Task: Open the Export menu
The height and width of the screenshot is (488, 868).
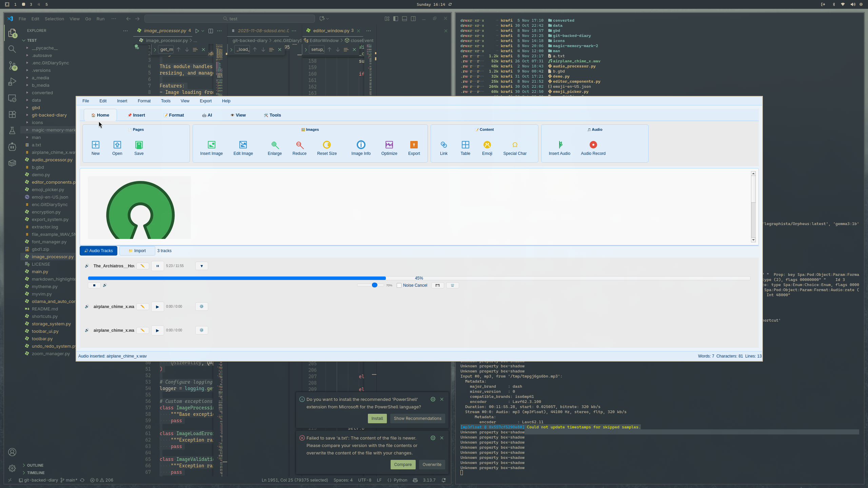Action: pyautogui.click(x=205, y=101)
